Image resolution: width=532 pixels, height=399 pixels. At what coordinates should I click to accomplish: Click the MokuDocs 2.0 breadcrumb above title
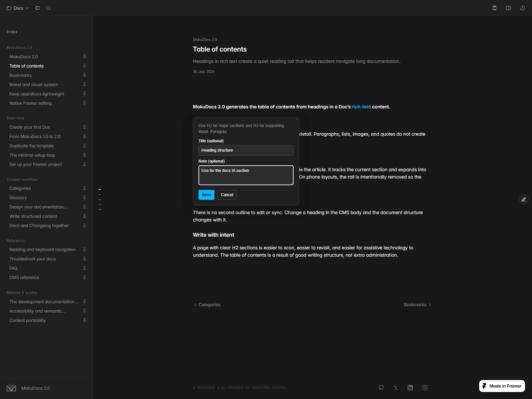pos(205,40)
